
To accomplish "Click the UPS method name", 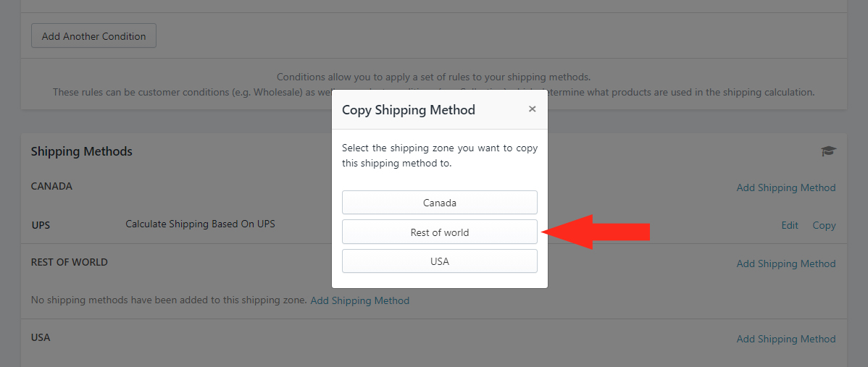I will point(41,225).
